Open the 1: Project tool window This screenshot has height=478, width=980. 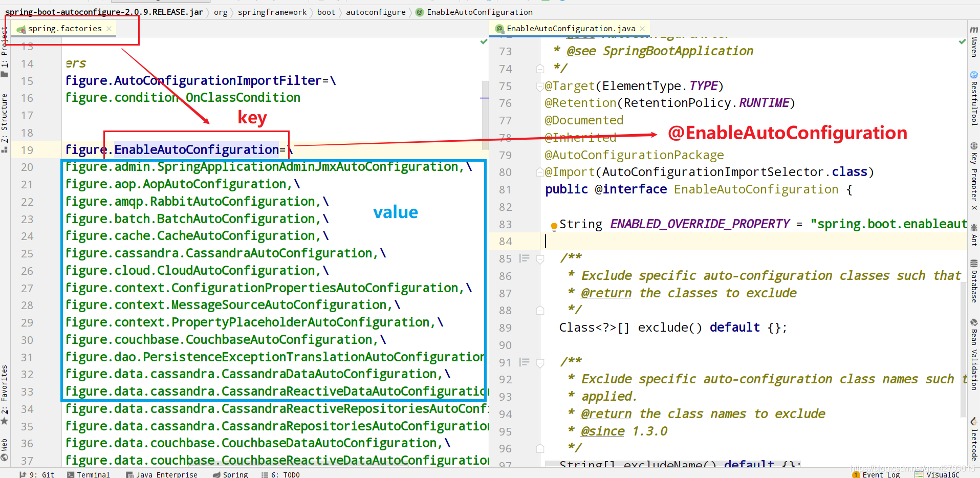pyautogui.click(x=4, y=52)
